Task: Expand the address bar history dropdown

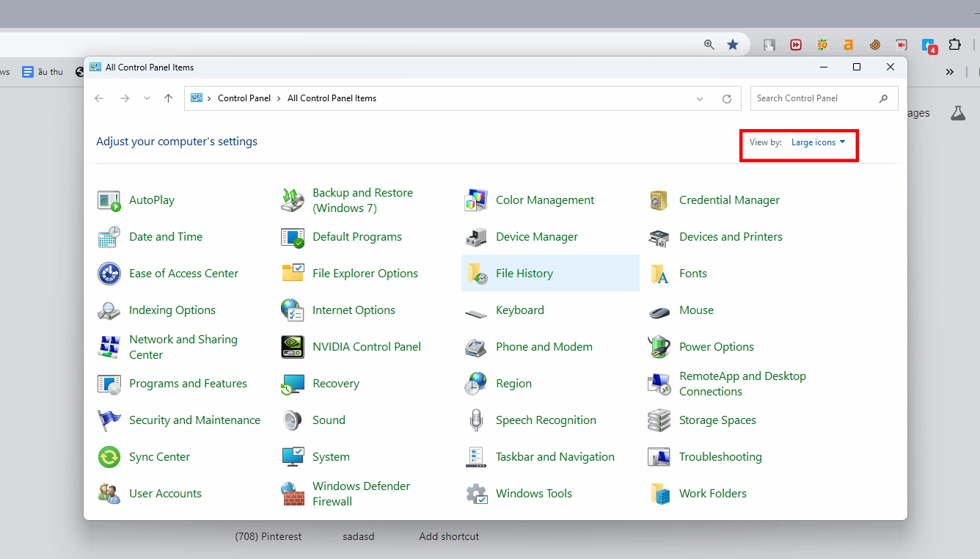Action: (x=700, y=99)
